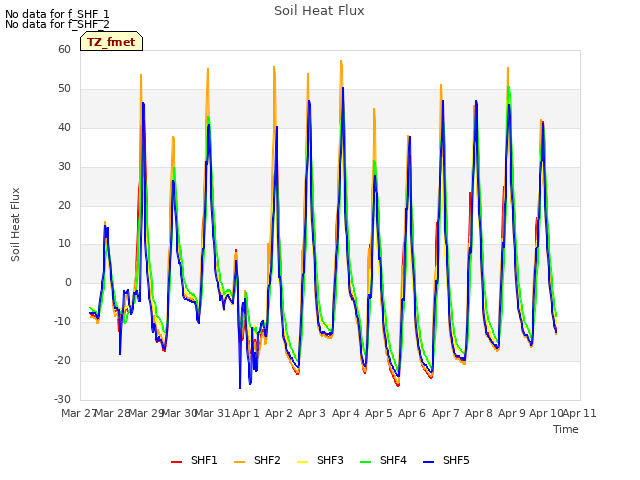Select the SHF3 yellow legend swatch
The image size is (640, 480).
pyautogui.click(x=302, y=461)
